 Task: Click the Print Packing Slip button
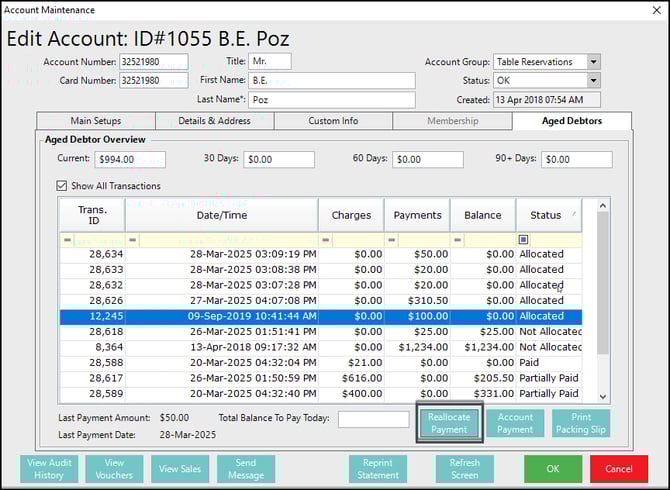[581, 423]
